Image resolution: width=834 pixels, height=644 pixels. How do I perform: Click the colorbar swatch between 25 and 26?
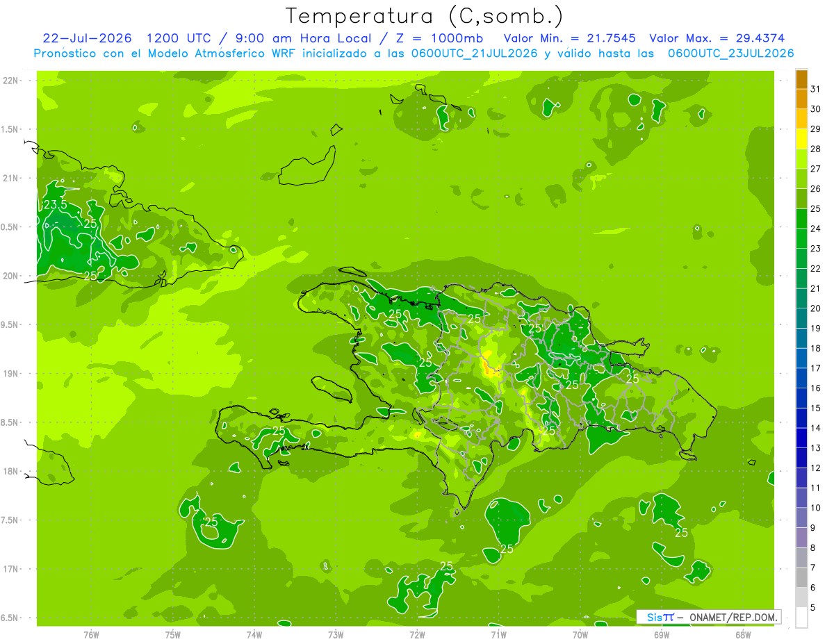pyautogui.click(x=801, y=198)
